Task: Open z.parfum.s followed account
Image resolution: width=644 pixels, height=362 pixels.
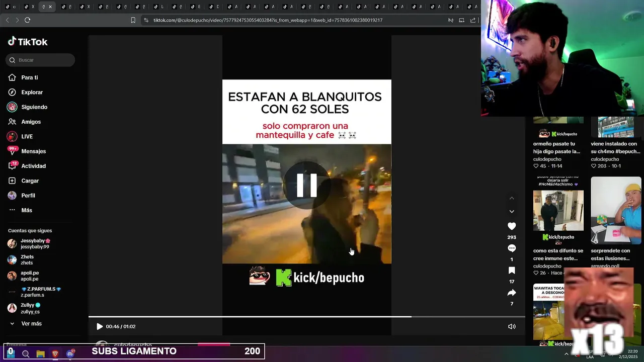Action: 34,292
